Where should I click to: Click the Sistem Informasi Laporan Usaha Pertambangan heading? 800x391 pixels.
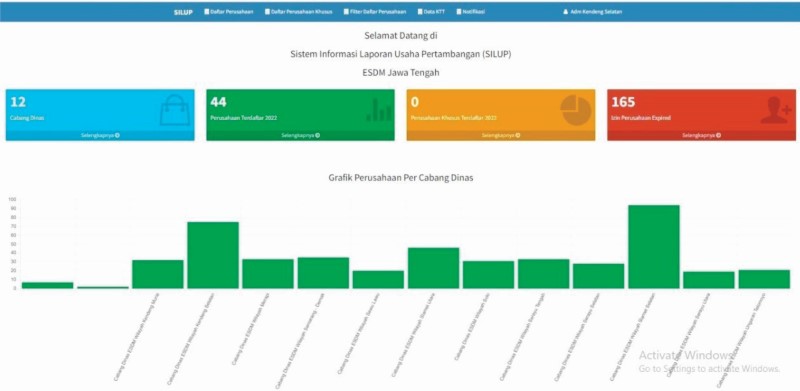tap(401, 54)
